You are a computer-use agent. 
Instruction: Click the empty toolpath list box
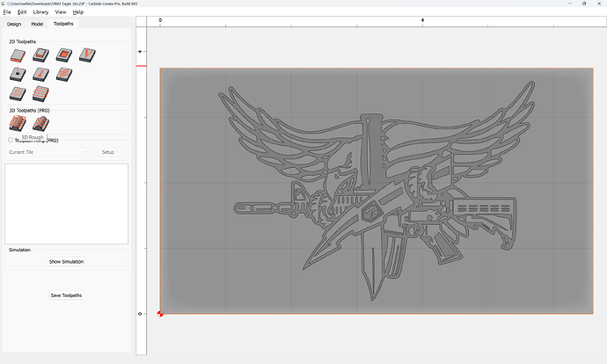click(66, 202)
